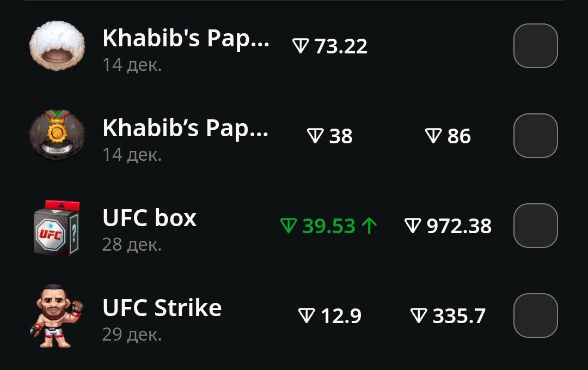Select the UFC Strike row checkbox
588x370 pixels.
(536, 316)
